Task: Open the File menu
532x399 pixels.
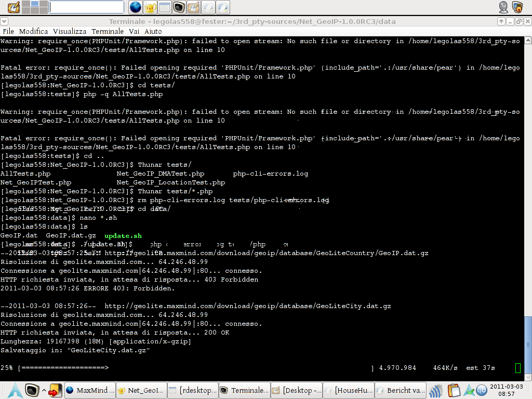Action: coord(8,31)
